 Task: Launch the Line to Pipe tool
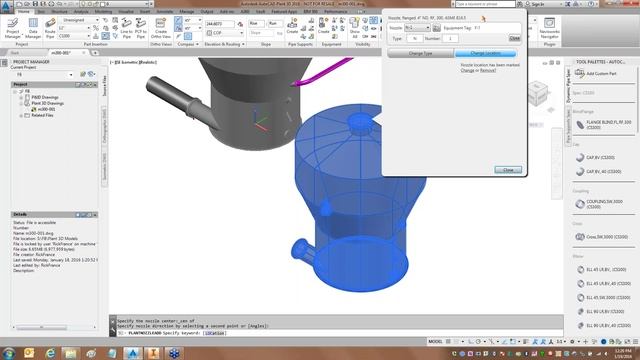pyautogui.click(x=127, y=28)
